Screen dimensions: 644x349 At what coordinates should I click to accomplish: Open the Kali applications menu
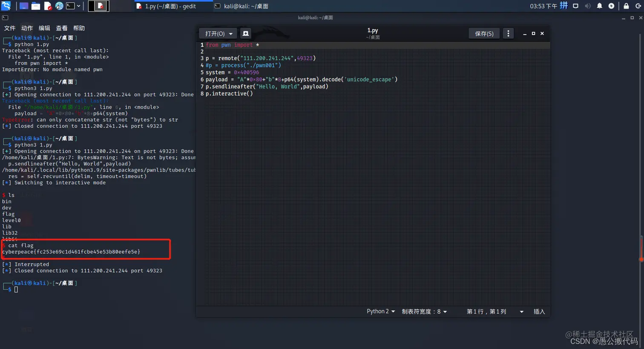[x=6, y=6]
